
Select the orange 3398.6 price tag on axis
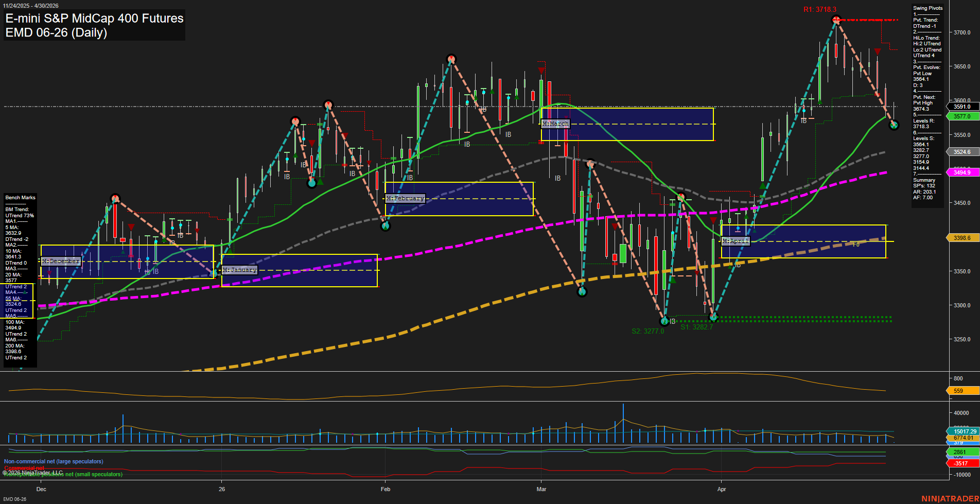[961, 238]
